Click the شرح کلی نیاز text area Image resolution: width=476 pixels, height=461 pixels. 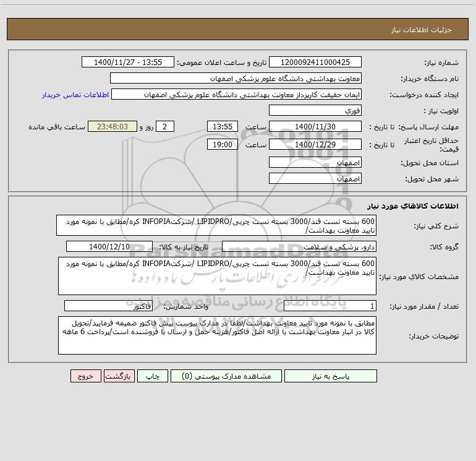coord(216,225)
